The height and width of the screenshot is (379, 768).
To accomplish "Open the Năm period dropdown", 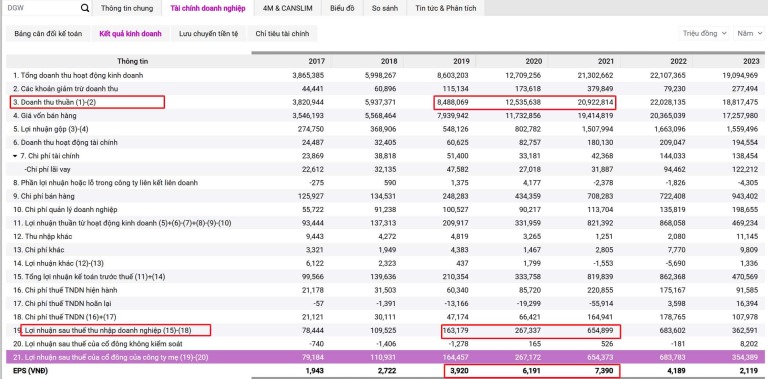I will click(748, 33).
